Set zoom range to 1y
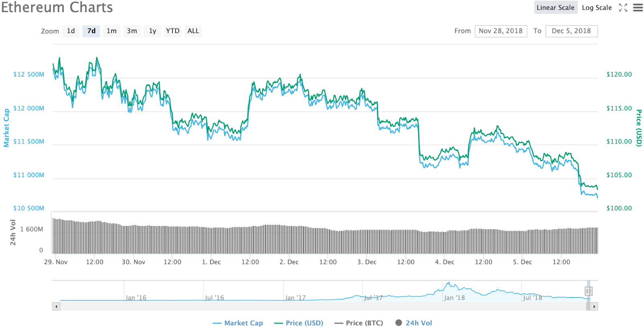The height and width of the screenshot is (328, 644). [153, 31]
